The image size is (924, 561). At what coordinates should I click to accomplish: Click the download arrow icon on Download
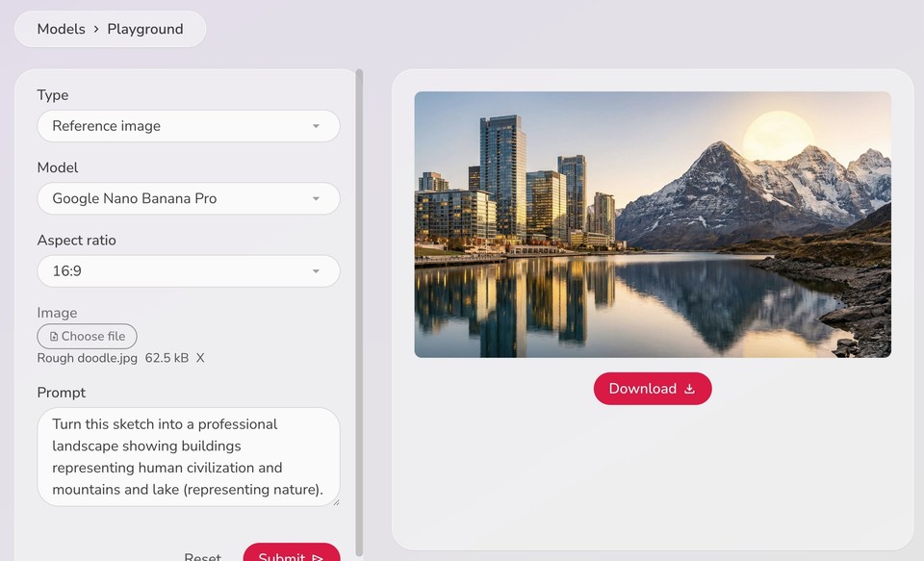pyautogui.click(x=689, y=389)
